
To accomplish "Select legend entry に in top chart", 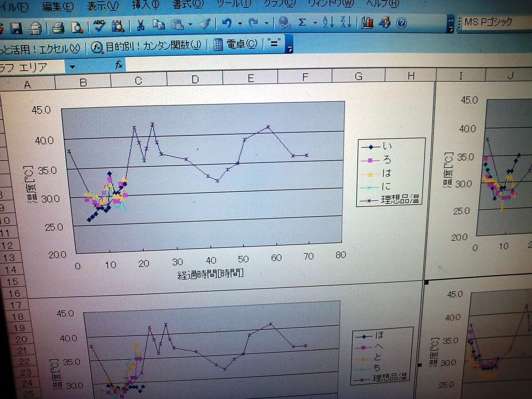I will point(375,187).
